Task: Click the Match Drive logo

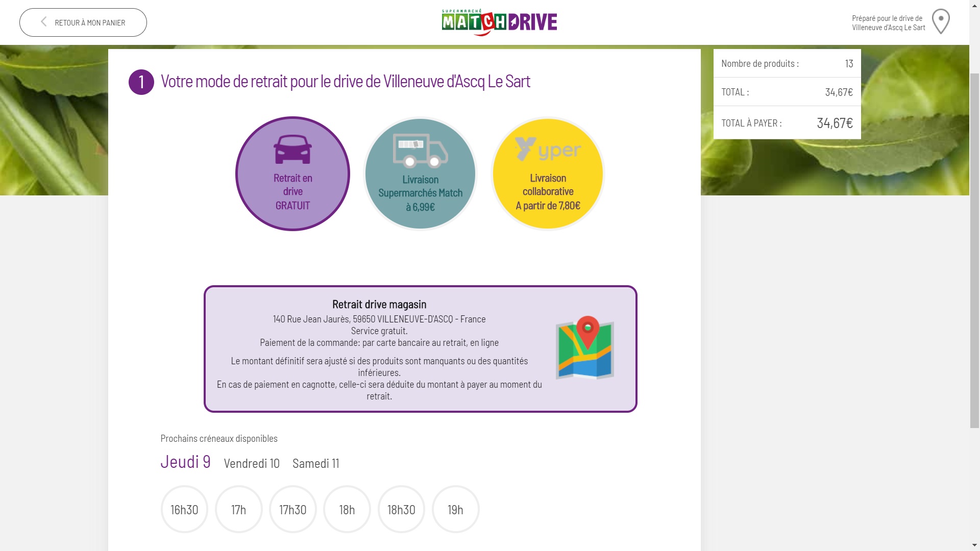Action: pos(499,22)
